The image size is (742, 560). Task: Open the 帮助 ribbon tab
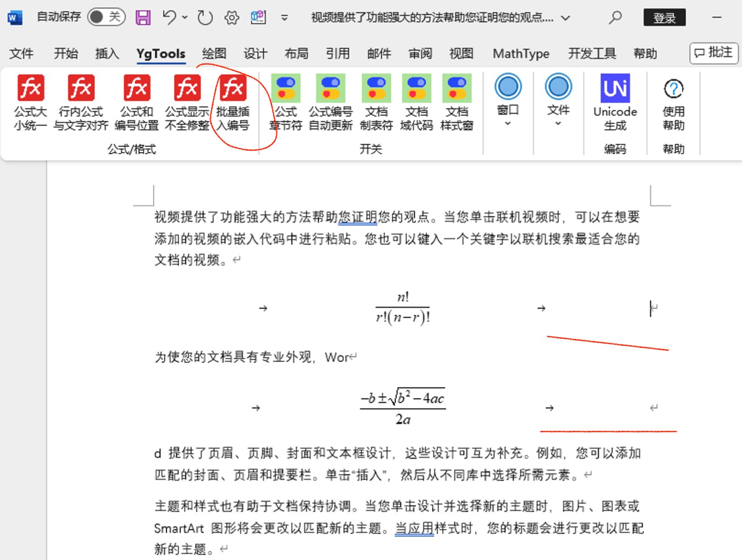click(x=645, y=53)
